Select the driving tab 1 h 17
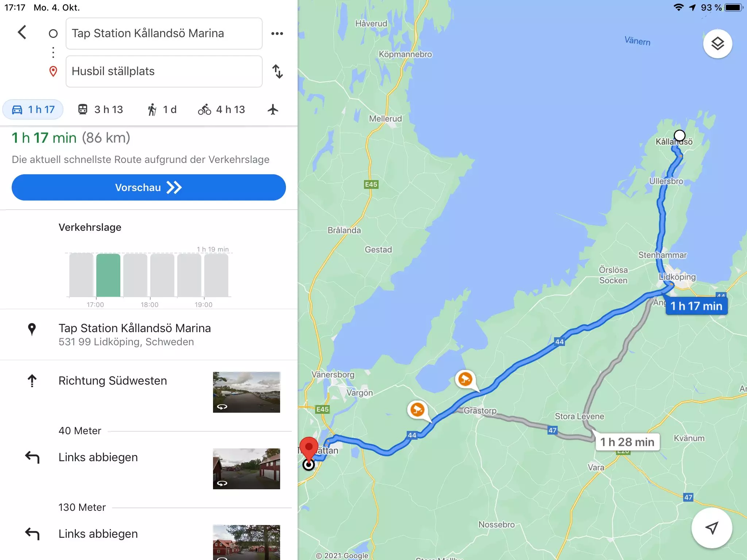The image size is (747, 560). click(x=33, y=109)
